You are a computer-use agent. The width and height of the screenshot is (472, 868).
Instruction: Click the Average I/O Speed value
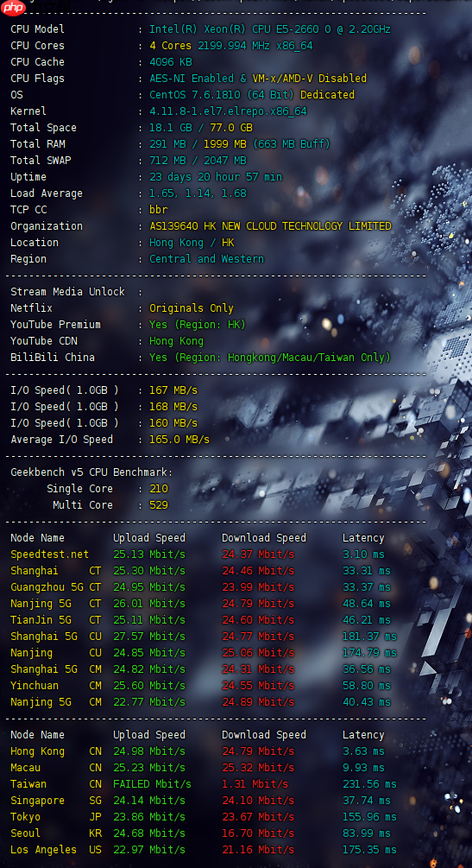[x=179, y=440]
